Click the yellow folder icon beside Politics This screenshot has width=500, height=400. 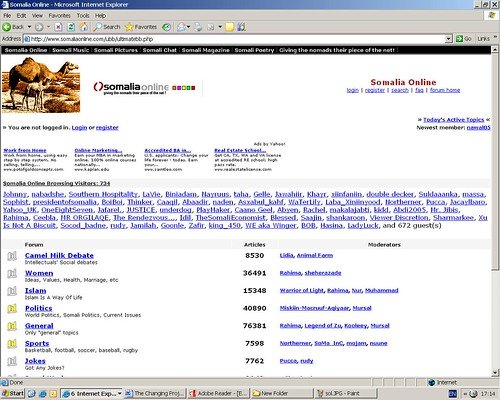12,309
